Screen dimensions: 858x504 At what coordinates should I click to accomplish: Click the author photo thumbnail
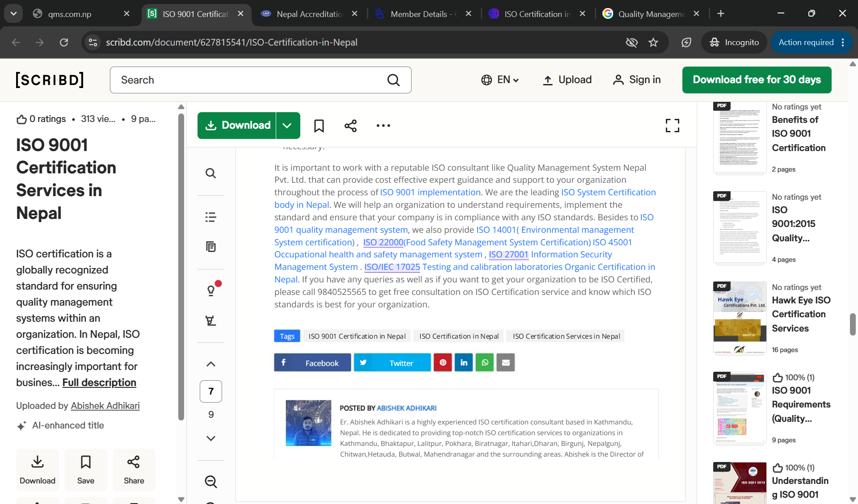[x=308, y=423]
